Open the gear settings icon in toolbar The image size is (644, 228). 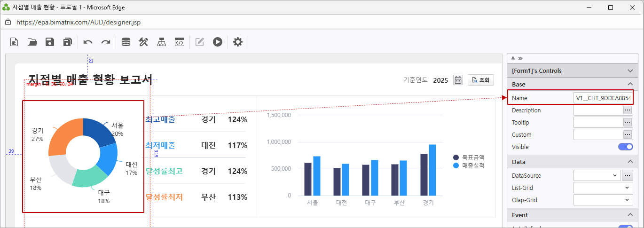tap(238, 42)
